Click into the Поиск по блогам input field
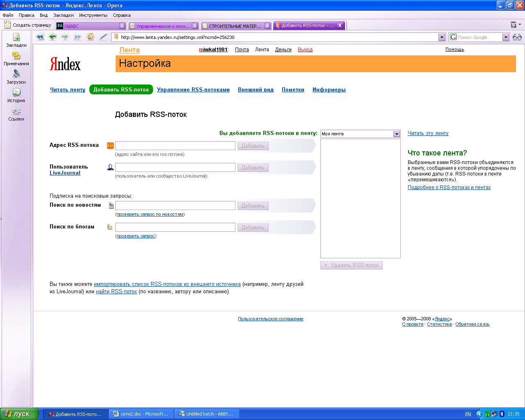Screen dimensions: 525x420 click(x=176, y=227)
